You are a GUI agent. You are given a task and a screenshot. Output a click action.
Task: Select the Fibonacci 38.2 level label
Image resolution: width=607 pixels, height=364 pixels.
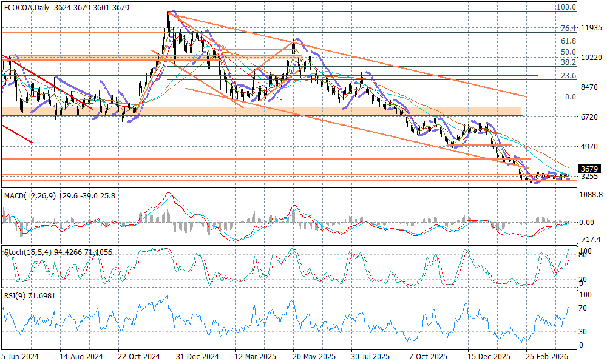tap(568, 62)
